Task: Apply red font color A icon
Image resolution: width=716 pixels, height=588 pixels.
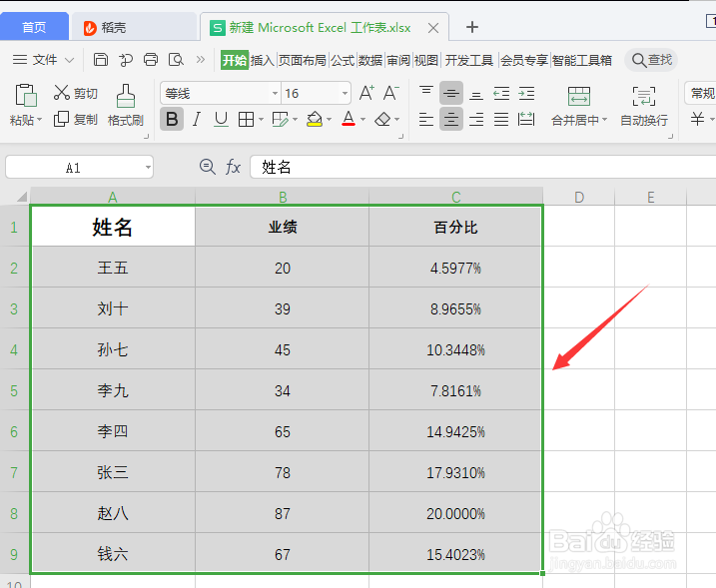Action: [x=349, y=119]
